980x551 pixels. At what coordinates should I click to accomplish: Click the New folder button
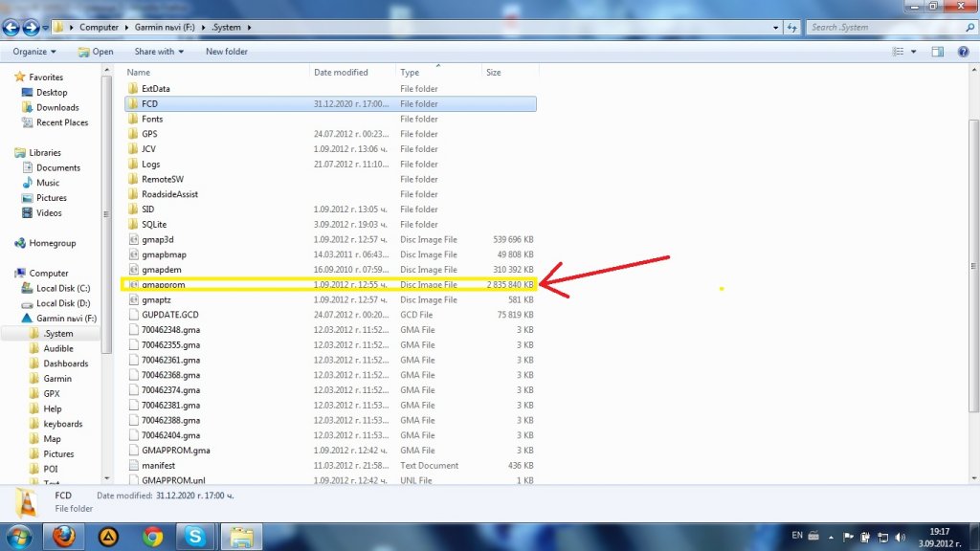[x=227, y=52]
